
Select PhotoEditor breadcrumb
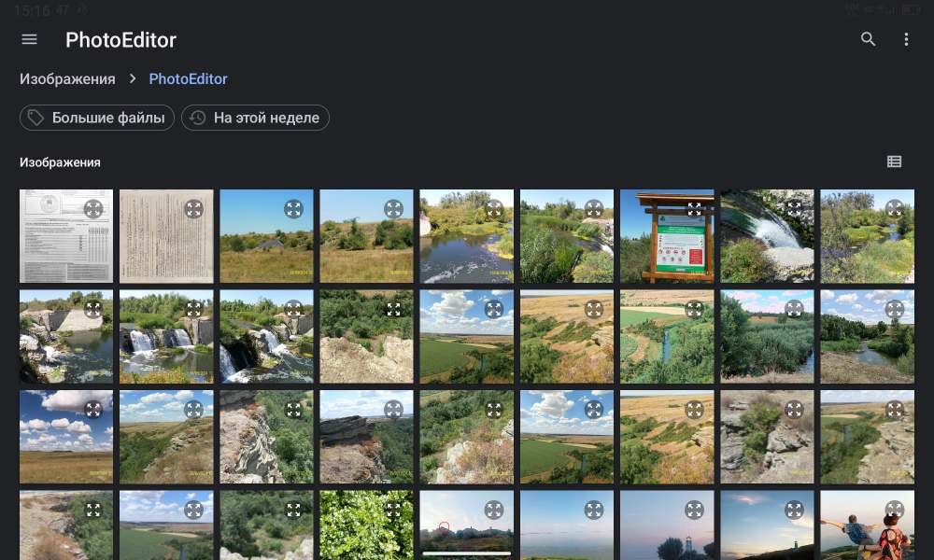click(189, 78)
